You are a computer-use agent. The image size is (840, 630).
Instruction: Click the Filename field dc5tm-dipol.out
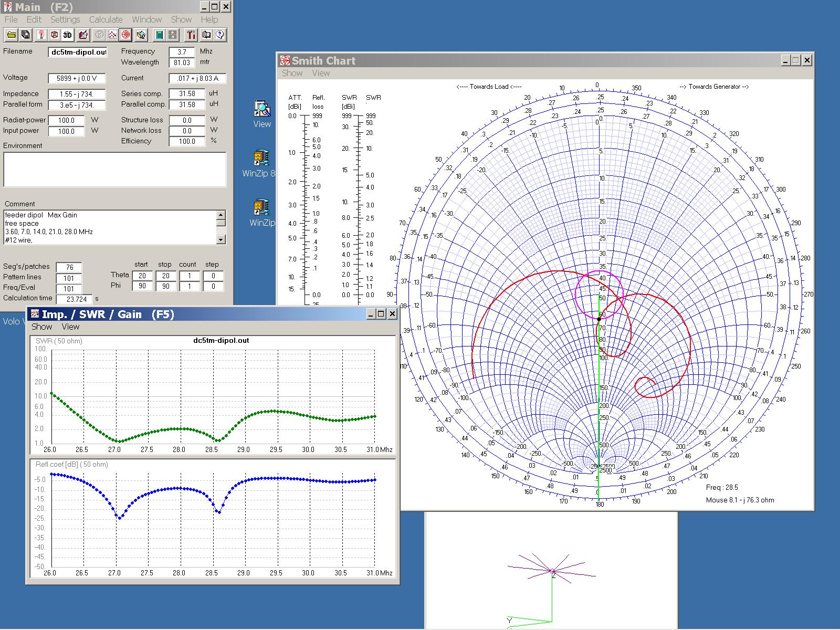point(78,52)
